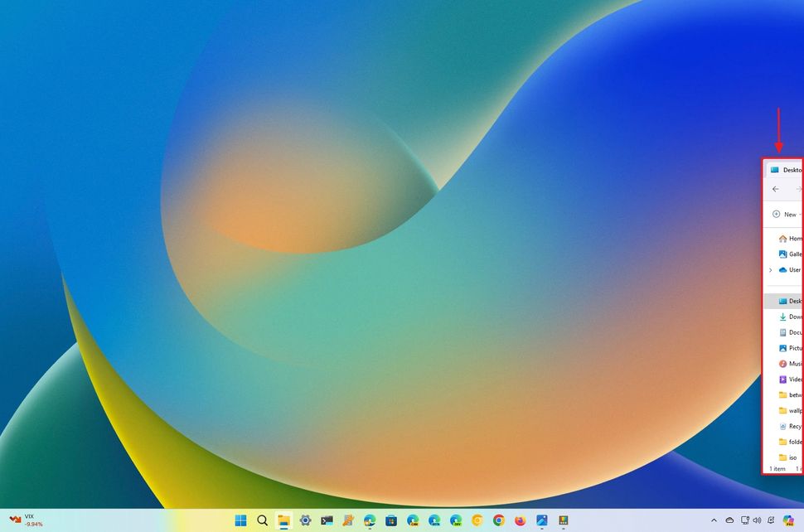Open the Start menu

[240, 521]
